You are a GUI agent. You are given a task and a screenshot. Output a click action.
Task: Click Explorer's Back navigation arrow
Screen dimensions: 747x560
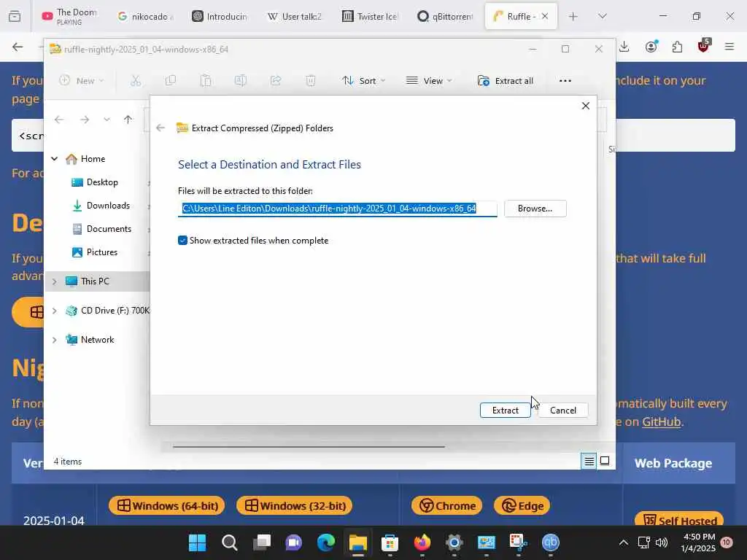point(59,120)
